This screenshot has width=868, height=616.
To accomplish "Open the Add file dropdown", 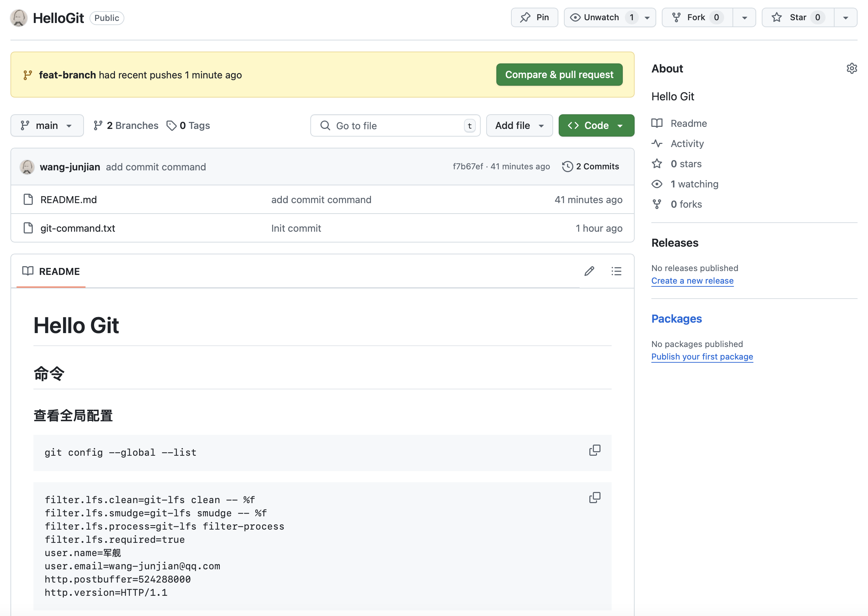I will pyautogui.click(x=519, y=125).
